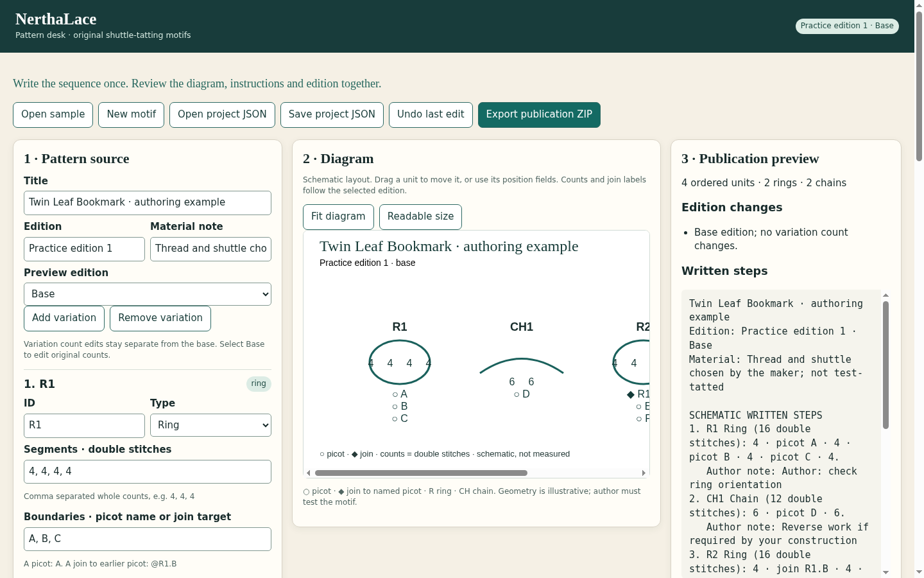Export publication ZIP
924x578 pixels.
point(539,115)
